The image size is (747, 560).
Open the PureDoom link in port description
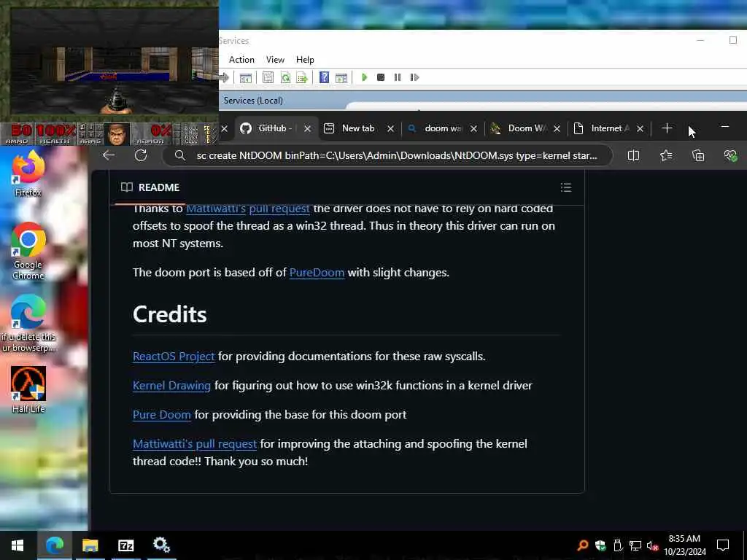coord(317,273)
